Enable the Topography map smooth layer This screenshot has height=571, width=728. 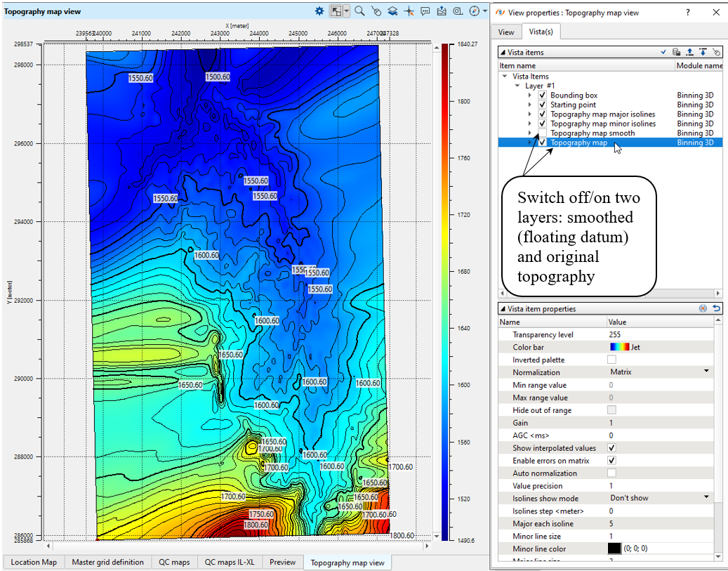tap(542, 133)
